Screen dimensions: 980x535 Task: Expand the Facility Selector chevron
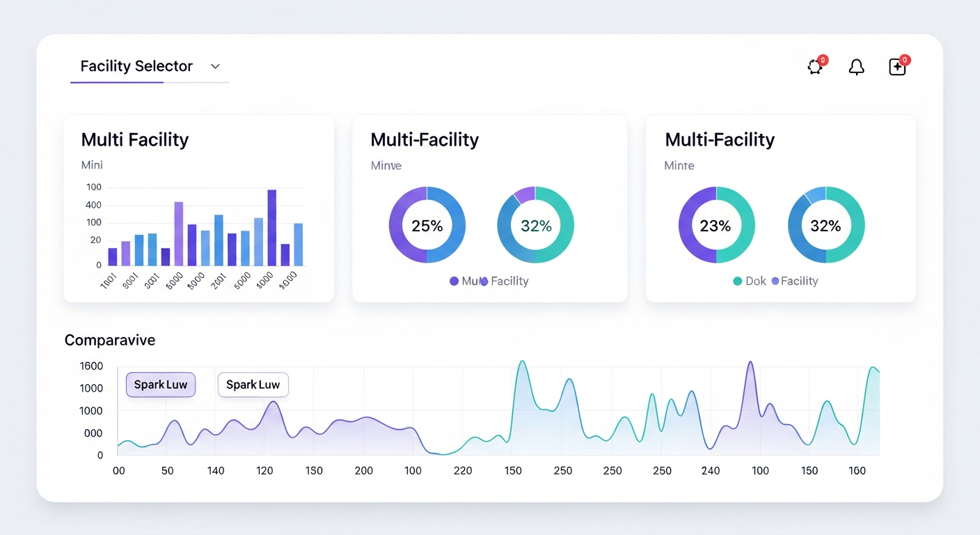215,66
